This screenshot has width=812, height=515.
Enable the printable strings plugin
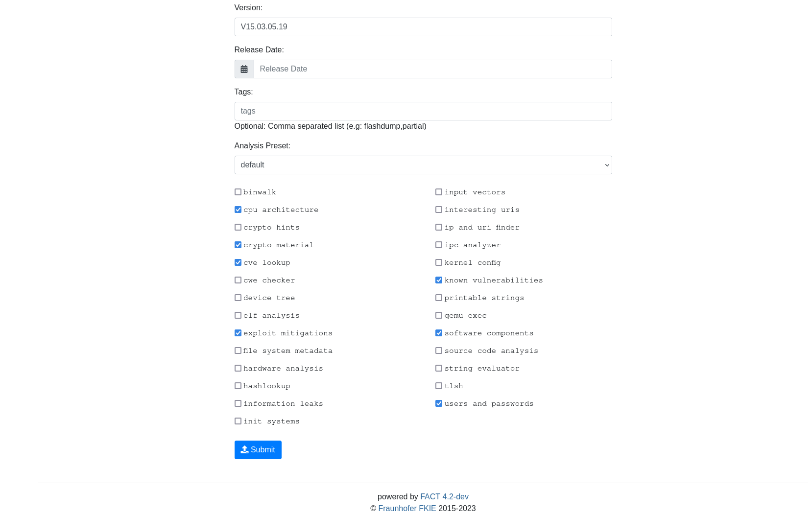[x=439, y=298]
